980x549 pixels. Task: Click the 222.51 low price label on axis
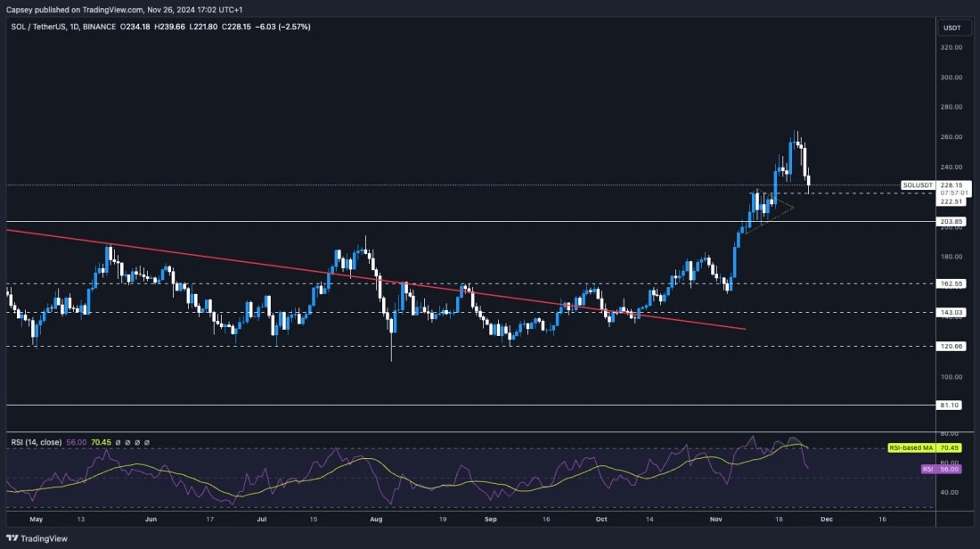tap(950, 201)
